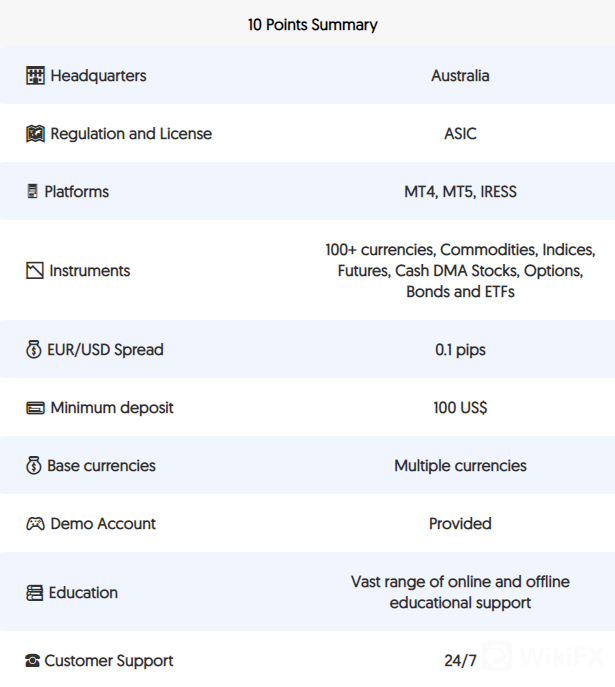Click the Platforms device icon
Image resolution: width=615 pixels, height=687 pixels.
pyautogui.click(x=33, y=191)
